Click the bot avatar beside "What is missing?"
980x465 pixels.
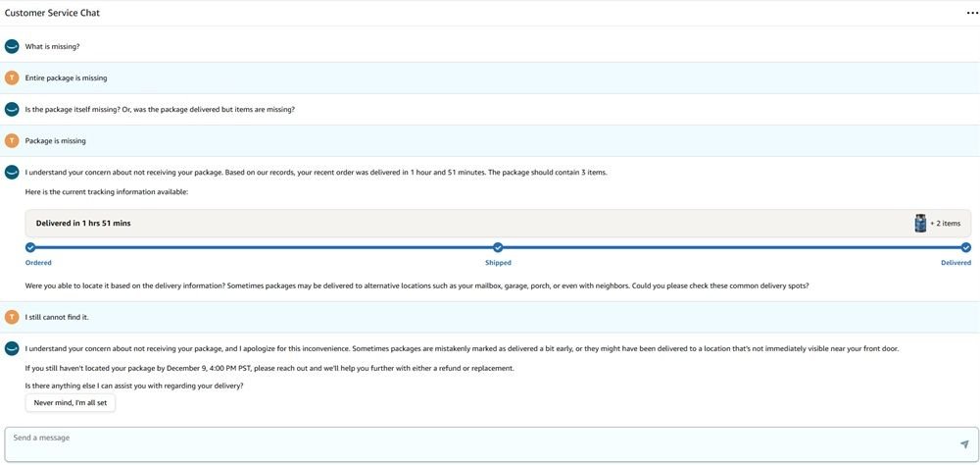click(x=12, y=46)
